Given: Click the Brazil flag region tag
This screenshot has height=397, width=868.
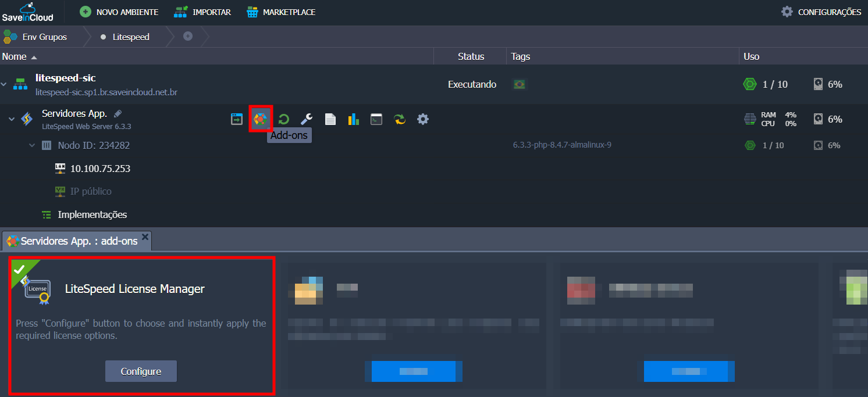Looking at the screenshot, I should point(519,84).
